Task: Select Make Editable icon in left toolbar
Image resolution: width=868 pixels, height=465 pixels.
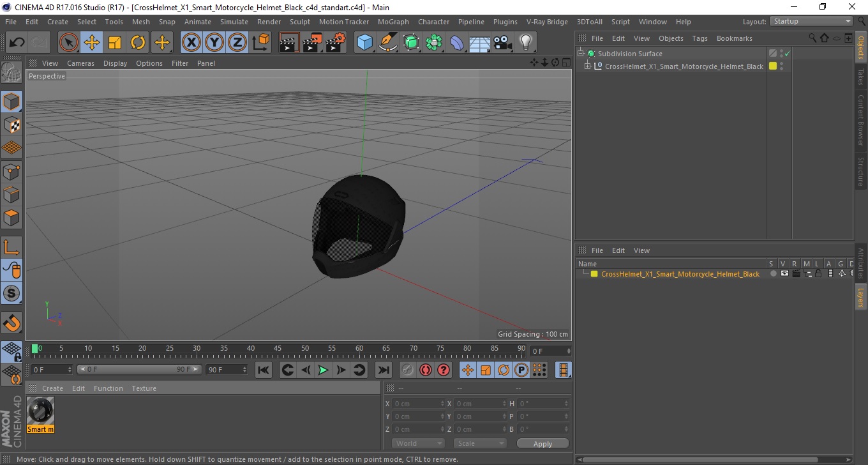Action: click(11, 72)
